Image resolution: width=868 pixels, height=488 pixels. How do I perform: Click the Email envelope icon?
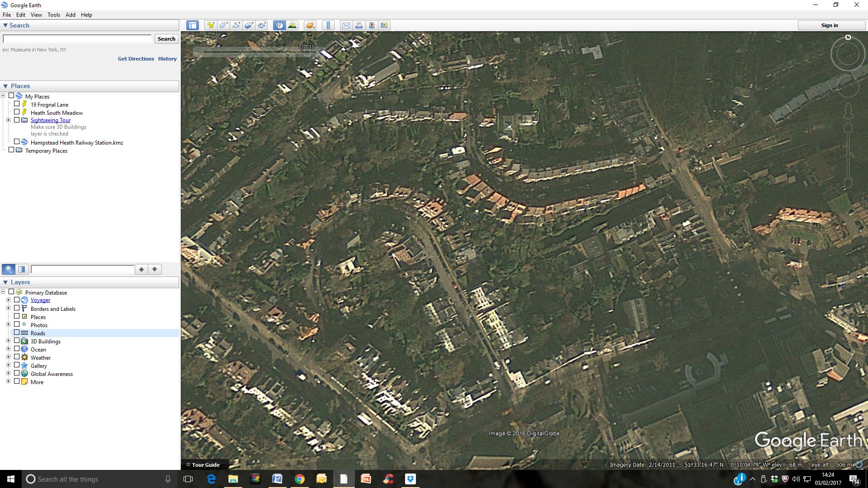(x=346, y=25)
